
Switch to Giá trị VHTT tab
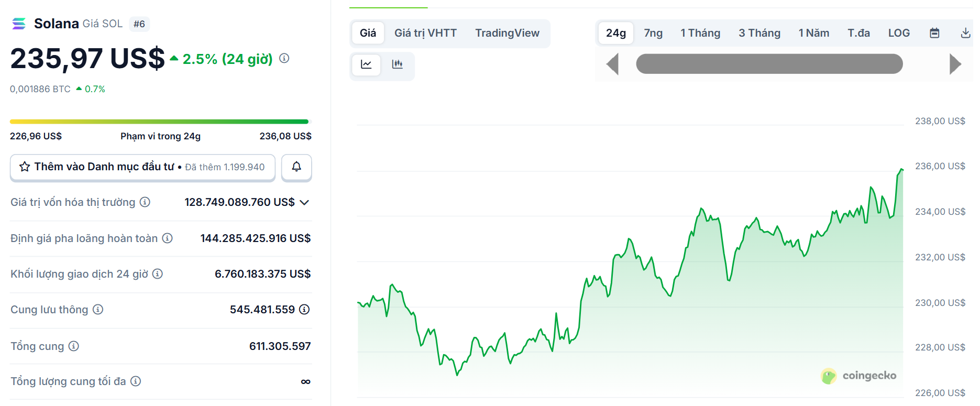(425, 33)
